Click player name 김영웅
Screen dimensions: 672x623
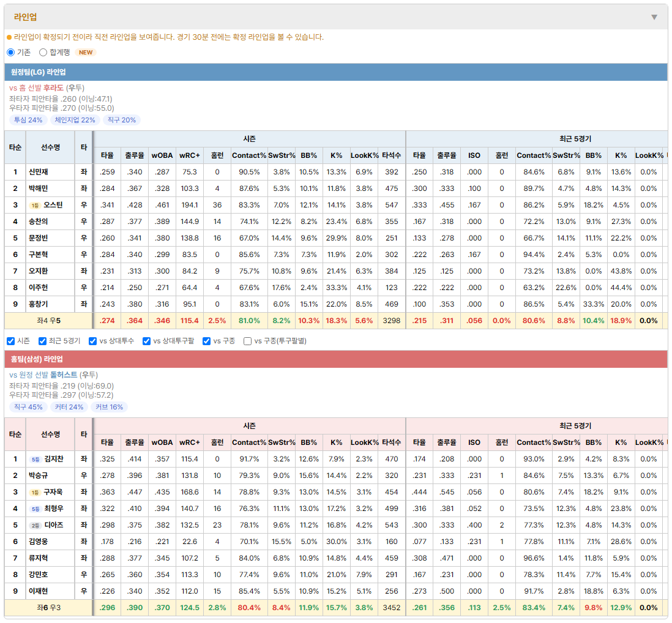tap(38, 542)
